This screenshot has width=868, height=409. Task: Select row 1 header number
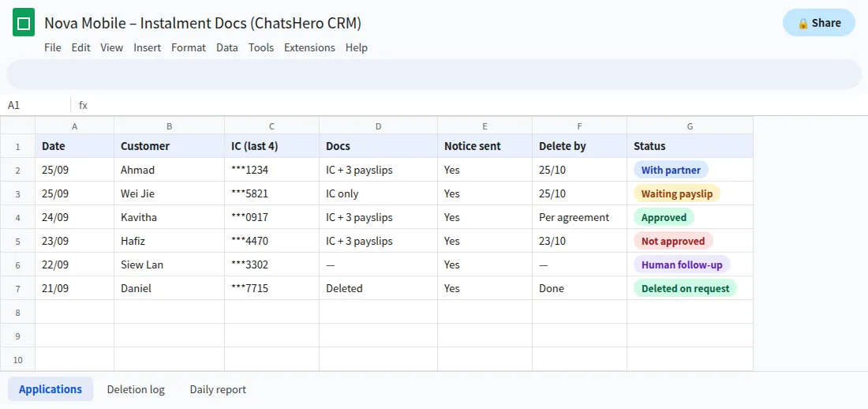pos(17,146)
